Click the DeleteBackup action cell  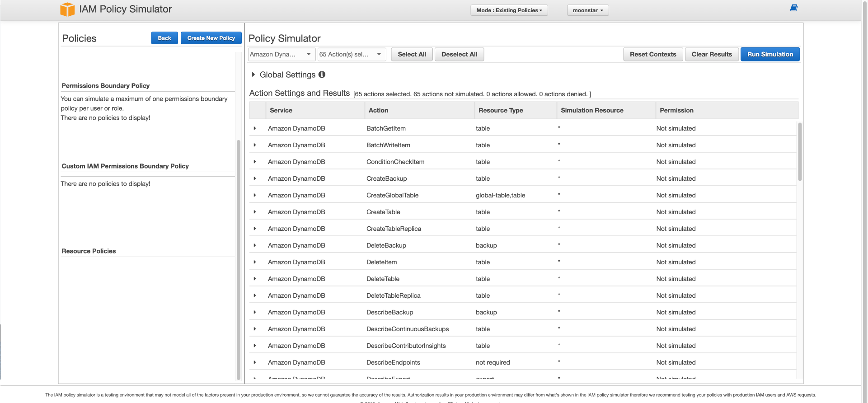coord(386,245)
